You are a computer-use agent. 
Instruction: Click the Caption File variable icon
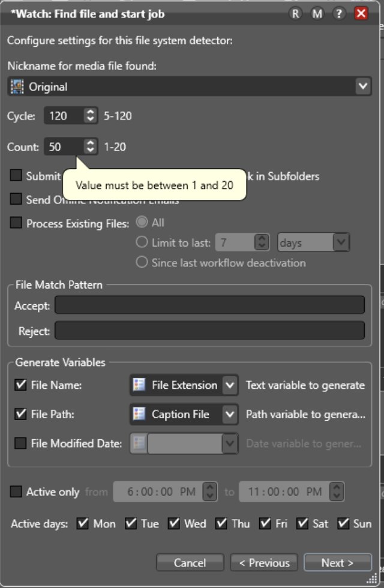pos(139,414)
